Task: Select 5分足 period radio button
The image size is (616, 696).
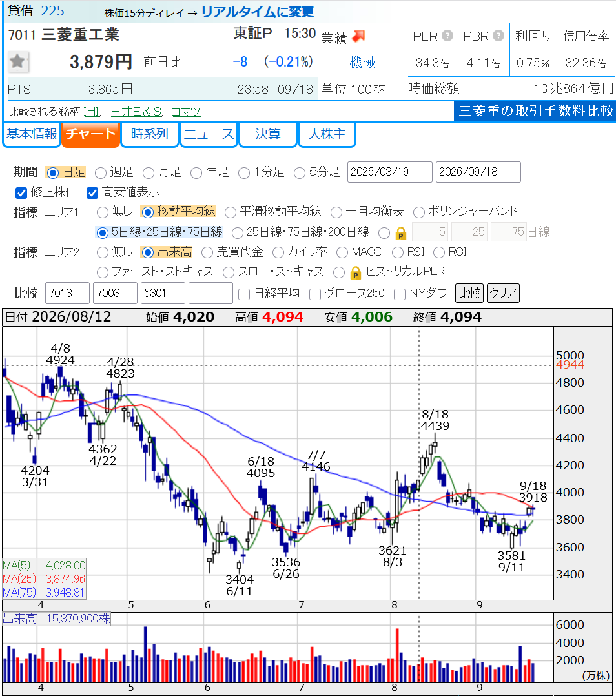Action: 300,172
